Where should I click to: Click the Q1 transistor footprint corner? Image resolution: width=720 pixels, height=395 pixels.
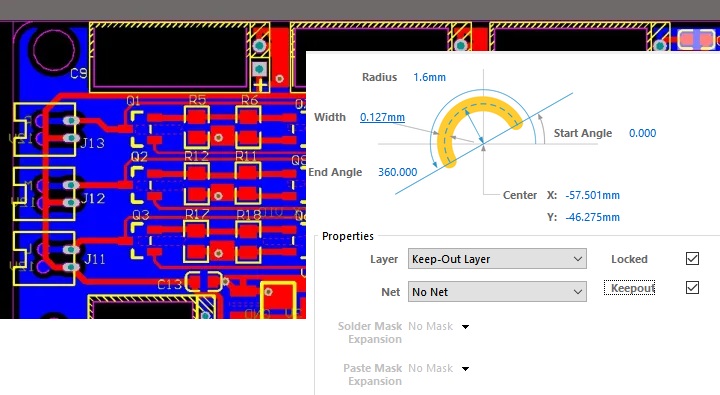136,115
